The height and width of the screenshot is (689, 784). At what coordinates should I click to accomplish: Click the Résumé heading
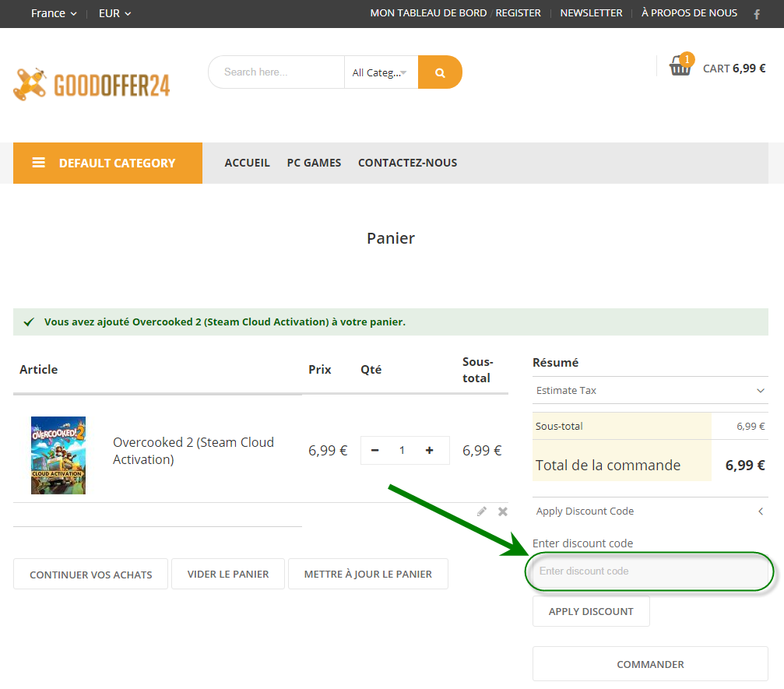[x=556, y=363]
